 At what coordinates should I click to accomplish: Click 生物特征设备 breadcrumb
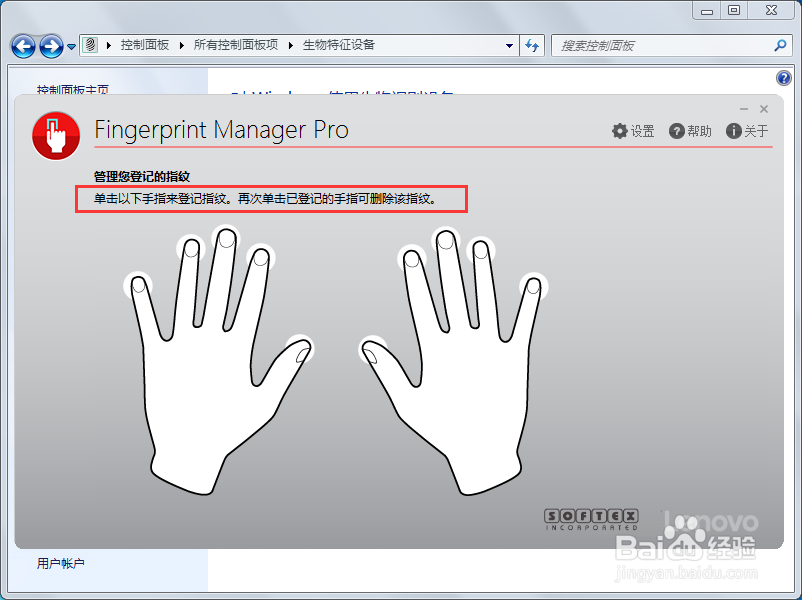(x=339, y=45)
